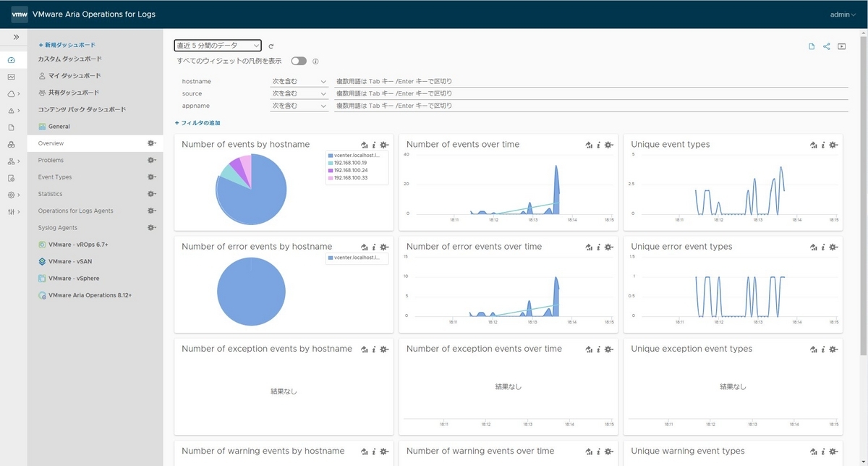This screenshot has height=466, width=868.
Task: Expand the settings gear menu in the left rail
Action: coord(12,195)
